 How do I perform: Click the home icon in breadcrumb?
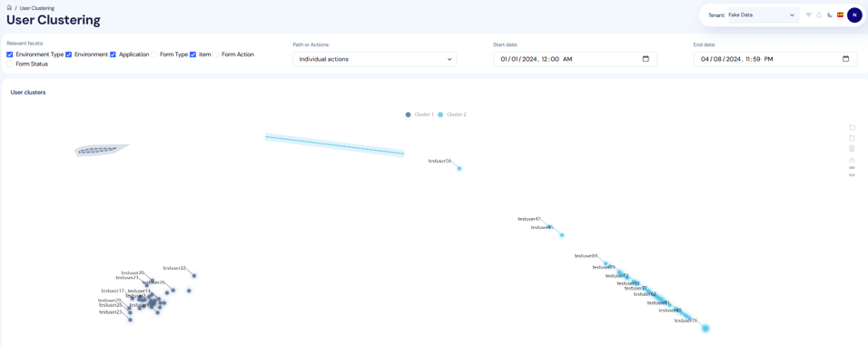pos(9,8)
